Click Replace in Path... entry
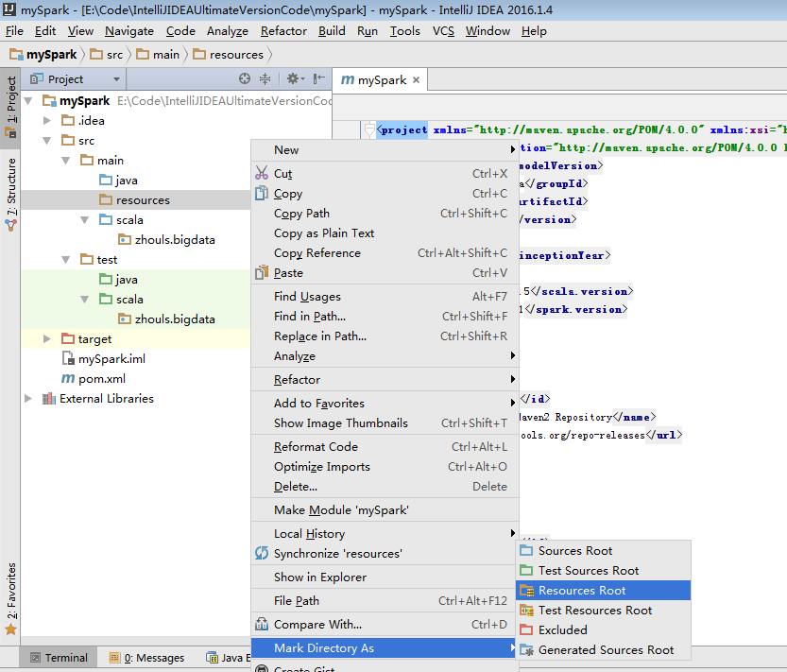Screen dimensions: 787x672 click(x=385, y=336)
